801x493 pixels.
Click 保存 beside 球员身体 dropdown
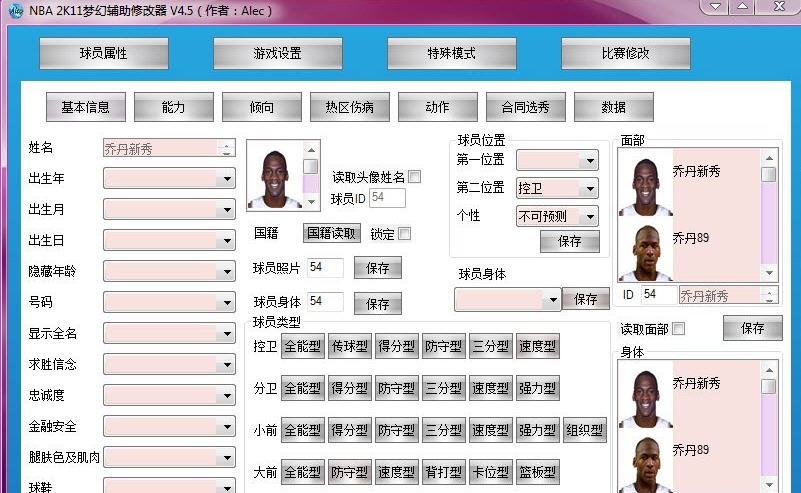pyautogui.click(x=586, y=299)
